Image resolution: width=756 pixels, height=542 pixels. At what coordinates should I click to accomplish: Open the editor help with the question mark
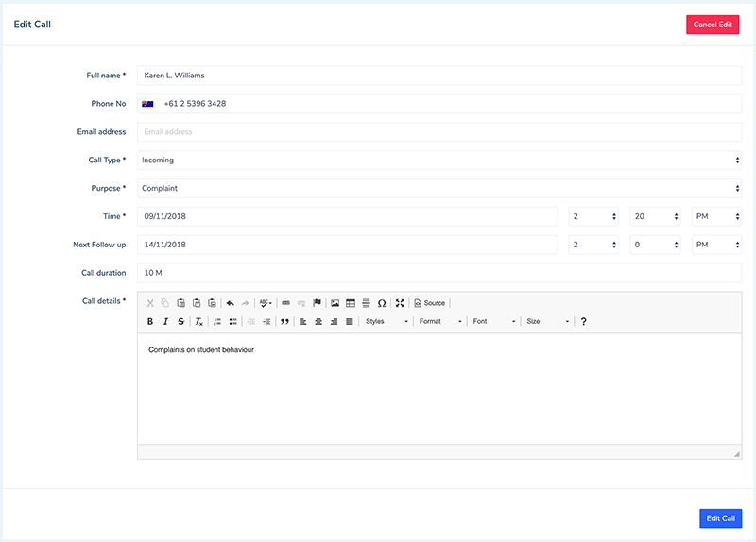click(583, 321)
